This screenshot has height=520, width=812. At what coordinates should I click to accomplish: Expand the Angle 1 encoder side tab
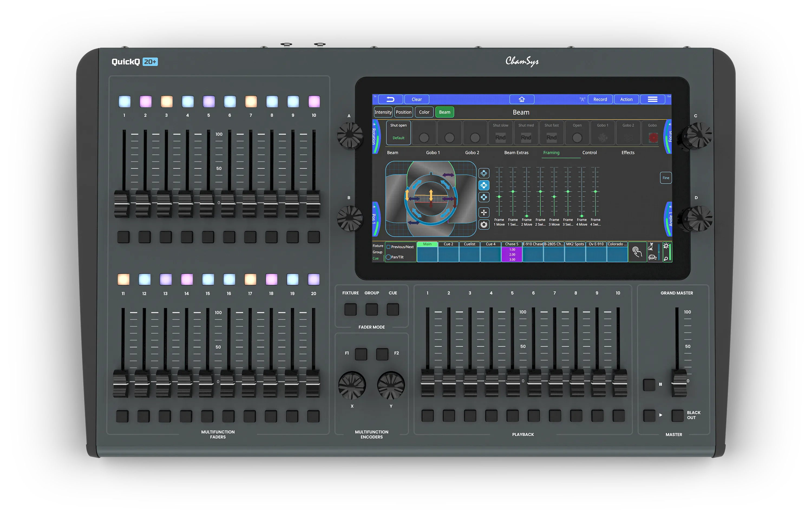[669, 219]
